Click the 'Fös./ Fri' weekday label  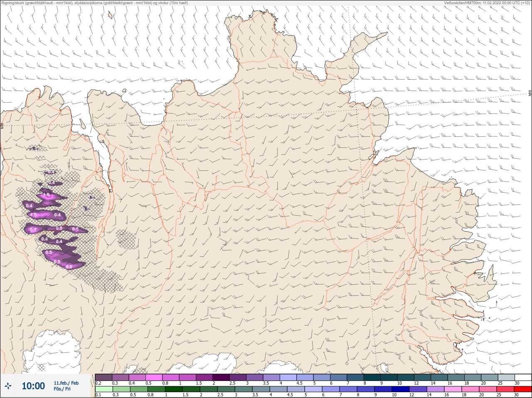(x=62, y=389)
